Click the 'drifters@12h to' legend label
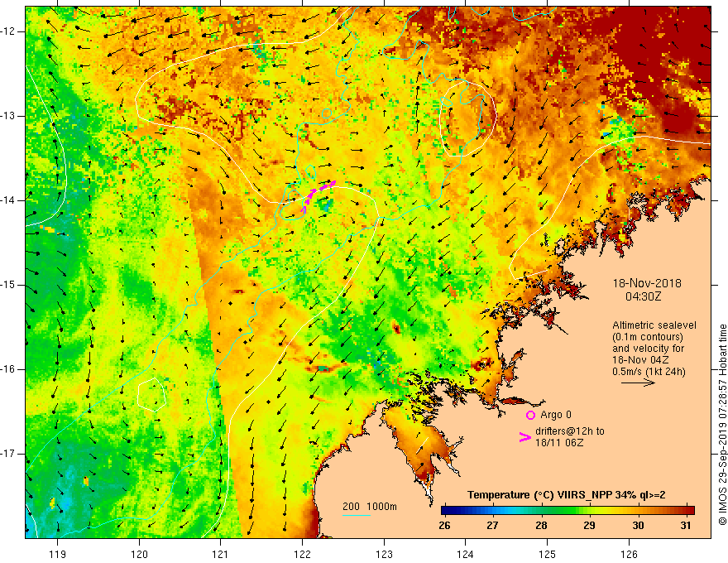The height and width of the screenshot is (563, 728). pos(570,431)
